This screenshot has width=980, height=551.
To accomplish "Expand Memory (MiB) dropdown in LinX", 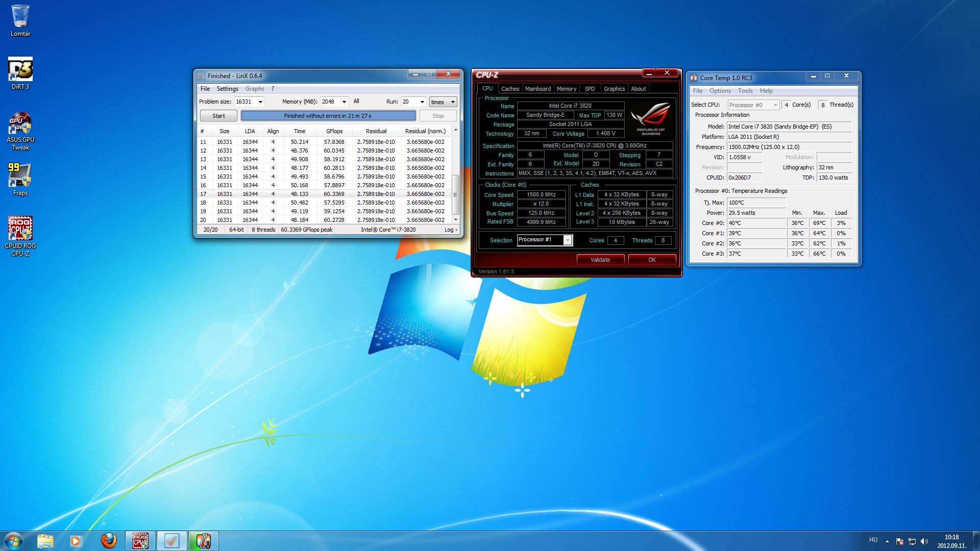I will click(345, 102).
